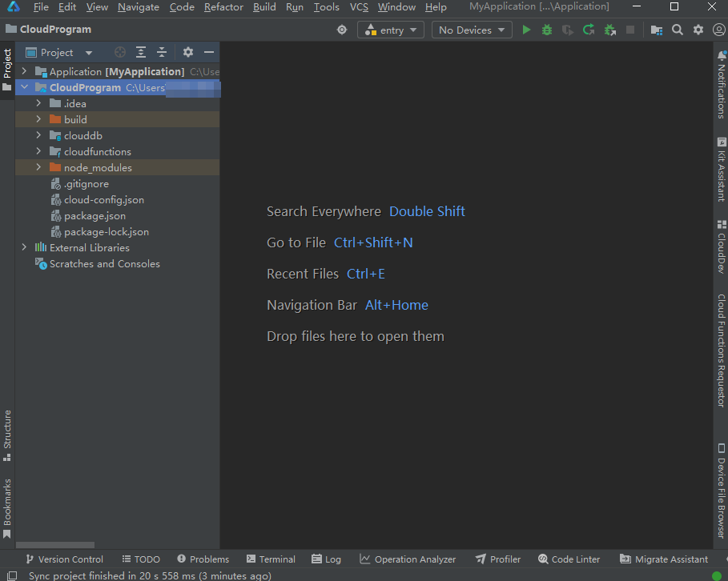
Task: Click the Project panel options gear icon
Action: click(188, 52)
